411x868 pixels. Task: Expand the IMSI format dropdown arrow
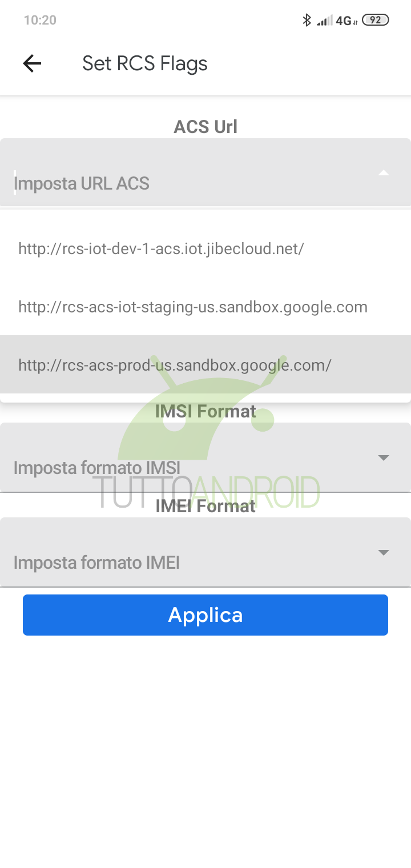click(x=384, y=457)
